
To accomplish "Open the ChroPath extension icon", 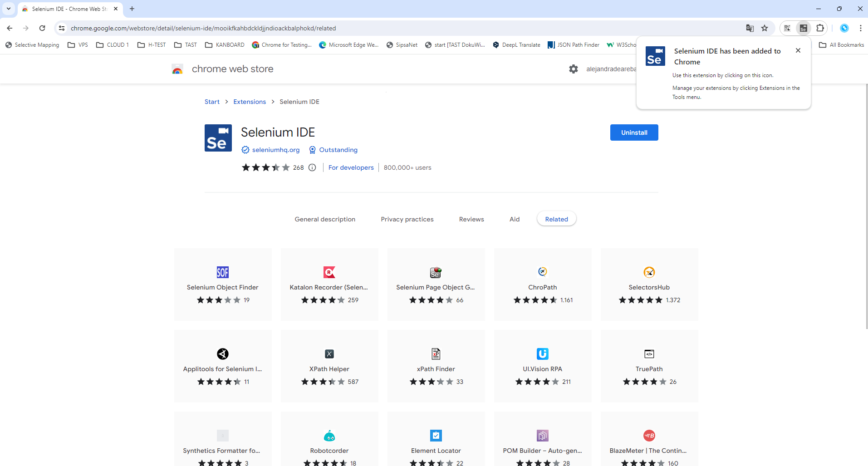I will tap(542, 272).
